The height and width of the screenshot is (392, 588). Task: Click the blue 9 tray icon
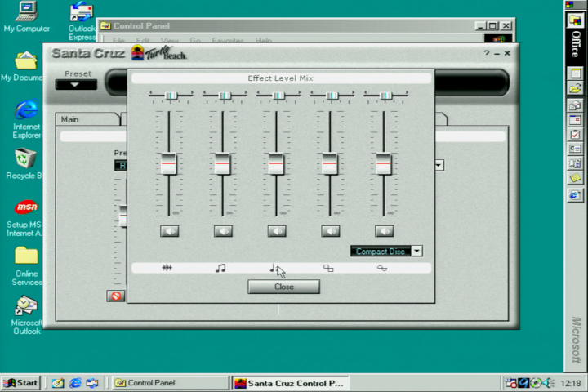pos(523,383)
